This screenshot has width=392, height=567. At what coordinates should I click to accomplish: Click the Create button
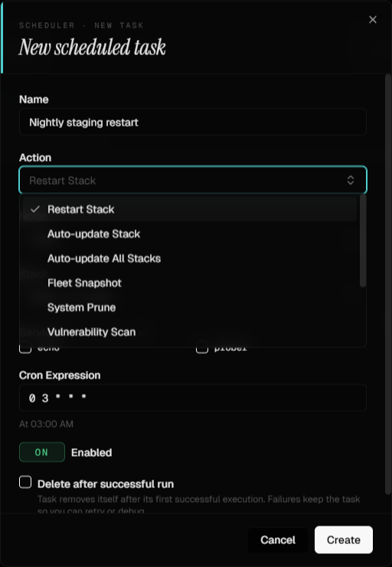click(x=344, y=540)
